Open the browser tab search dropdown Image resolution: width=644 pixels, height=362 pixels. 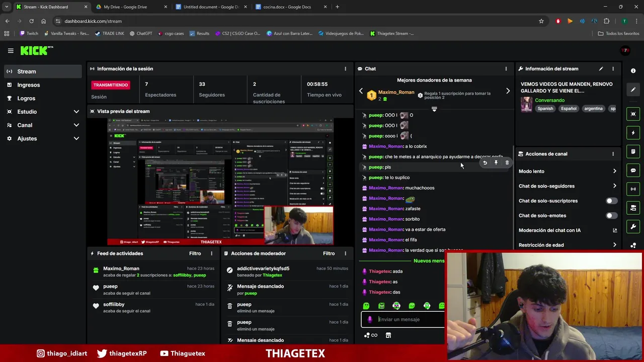(x=7, y=7)
